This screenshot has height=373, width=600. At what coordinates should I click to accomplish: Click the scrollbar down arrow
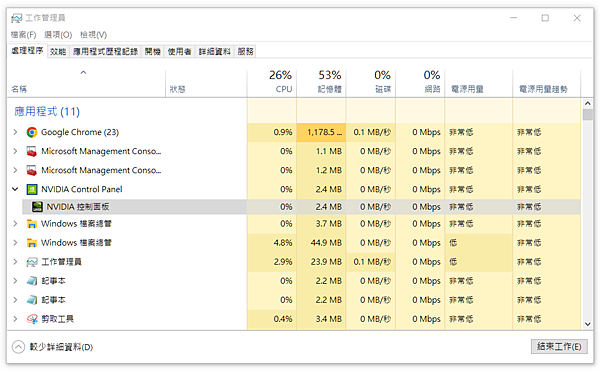[x=587, y=324]
